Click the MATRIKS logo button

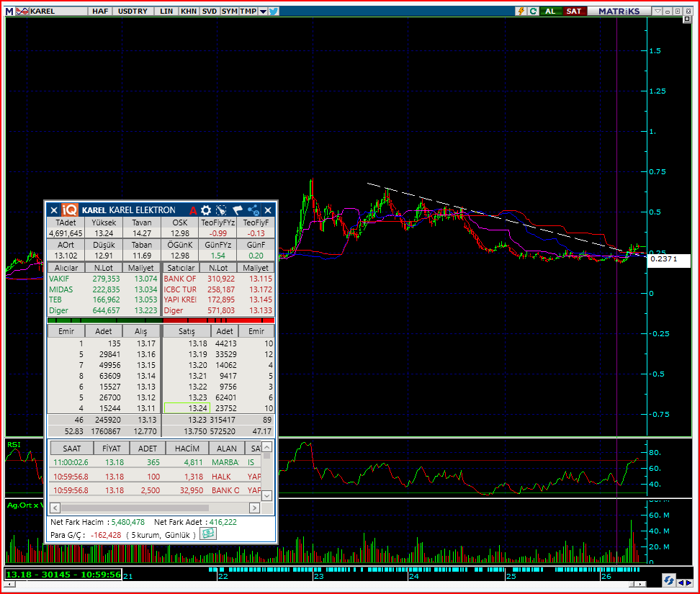coord(619,11)
